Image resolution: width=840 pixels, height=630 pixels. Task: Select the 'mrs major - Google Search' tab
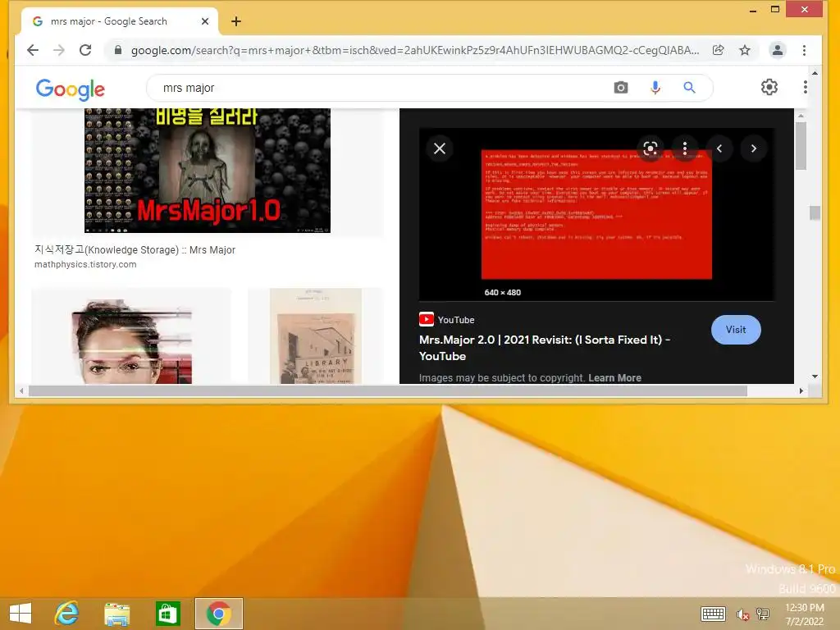tap(120, 21)
